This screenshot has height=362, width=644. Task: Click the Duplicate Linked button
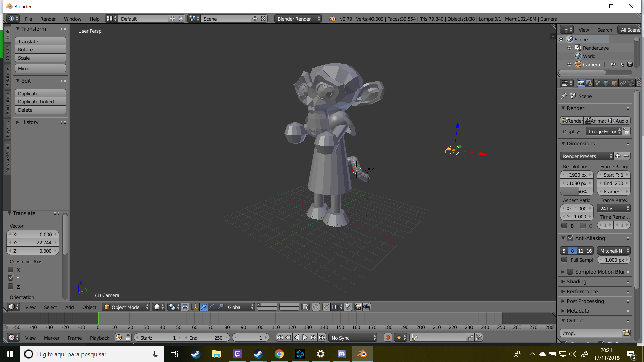point(40,102)
